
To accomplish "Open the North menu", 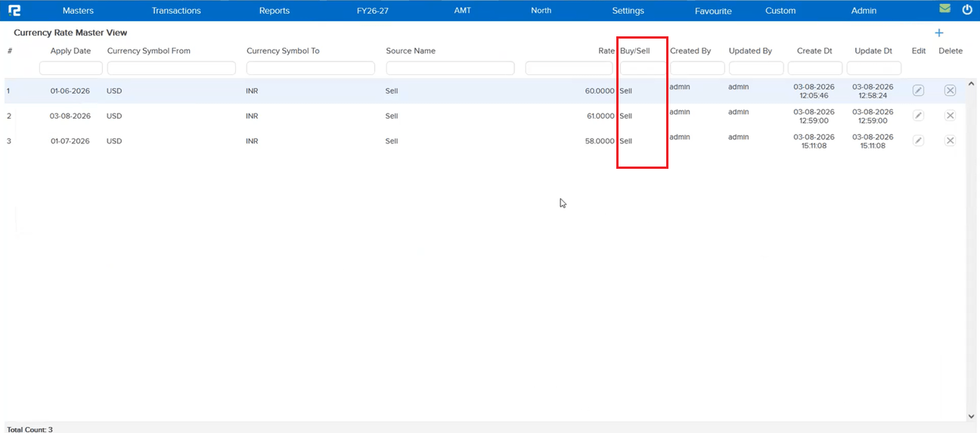I will tap(541, 11).
